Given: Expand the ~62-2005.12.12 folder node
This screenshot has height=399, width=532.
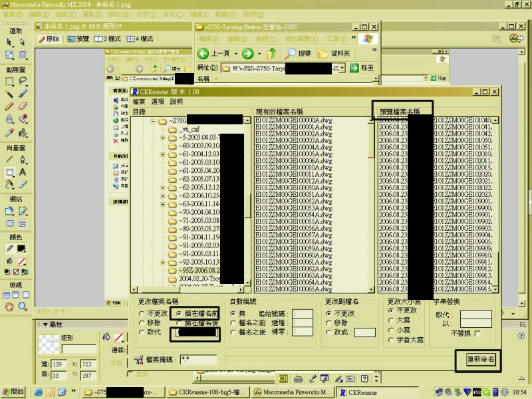Looking at the screenshot, I should 163,188.
